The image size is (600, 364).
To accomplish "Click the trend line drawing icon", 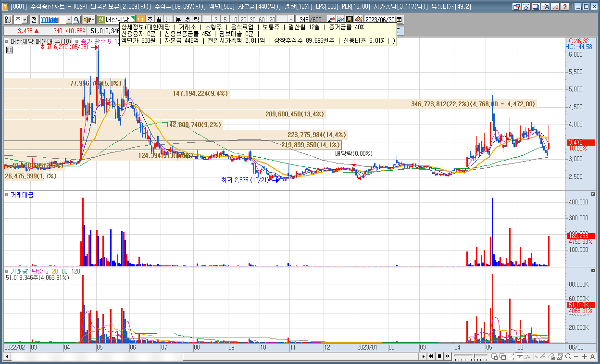I will (x=544, y=356).
